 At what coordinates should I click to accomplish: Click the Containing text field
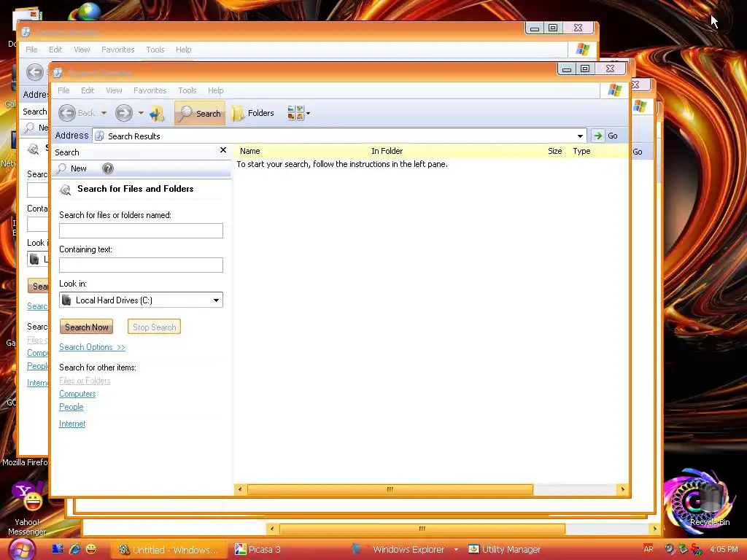pos(141,265)
